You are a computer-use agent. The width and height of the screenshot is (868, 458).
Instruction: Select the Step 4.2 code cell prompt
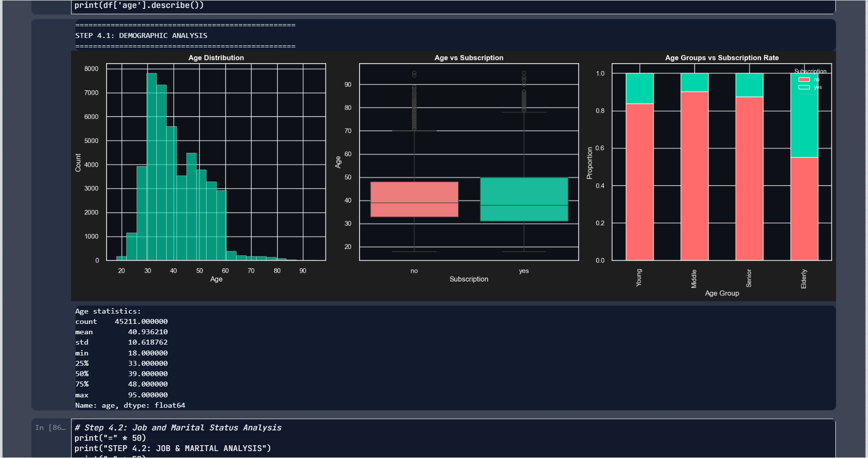[x=50, y=427]
